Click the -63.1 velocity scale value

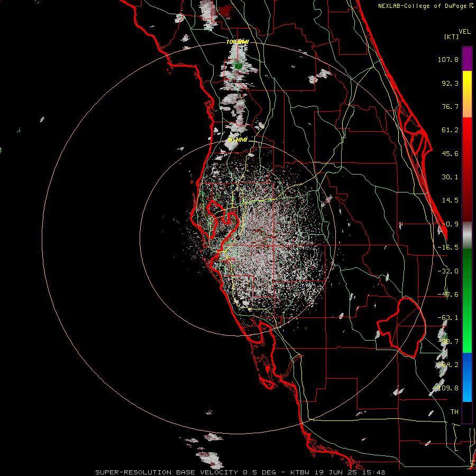tap(448, 318)
